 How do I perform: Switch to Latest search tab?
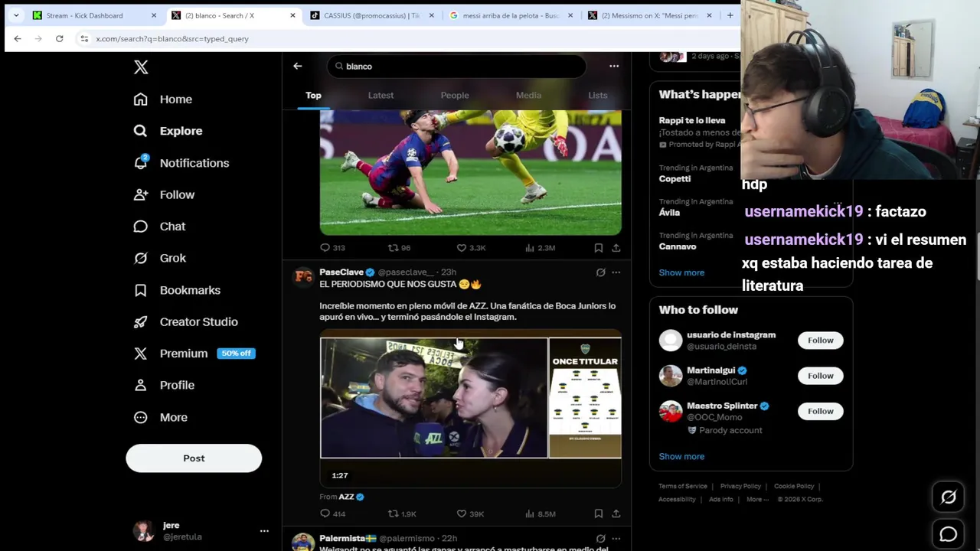tap(381, 95)
